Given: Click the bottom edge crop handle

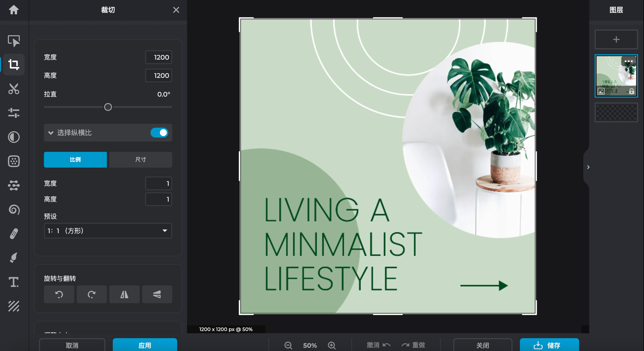Looking at the screenshot, I should 388,314.
